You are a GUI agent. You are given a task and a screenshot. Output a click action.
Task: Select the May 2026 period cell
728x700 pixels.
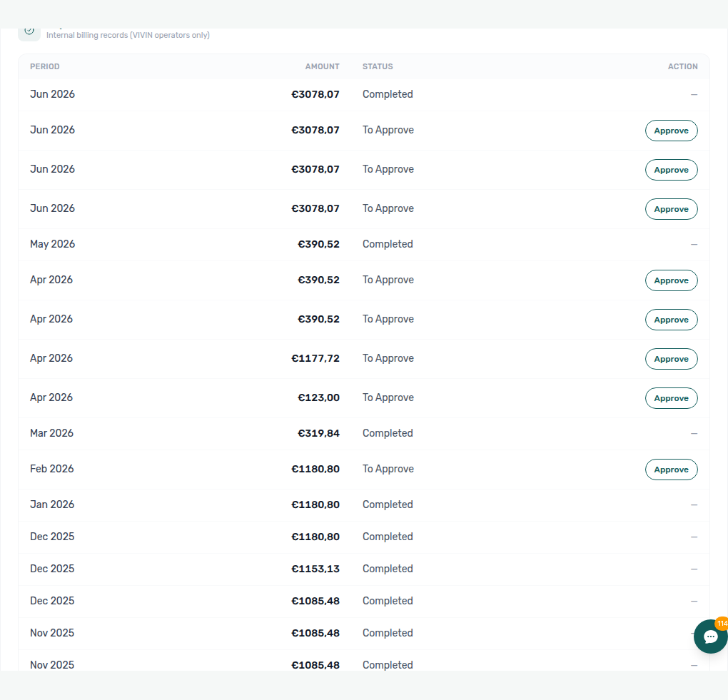point(53,244)
